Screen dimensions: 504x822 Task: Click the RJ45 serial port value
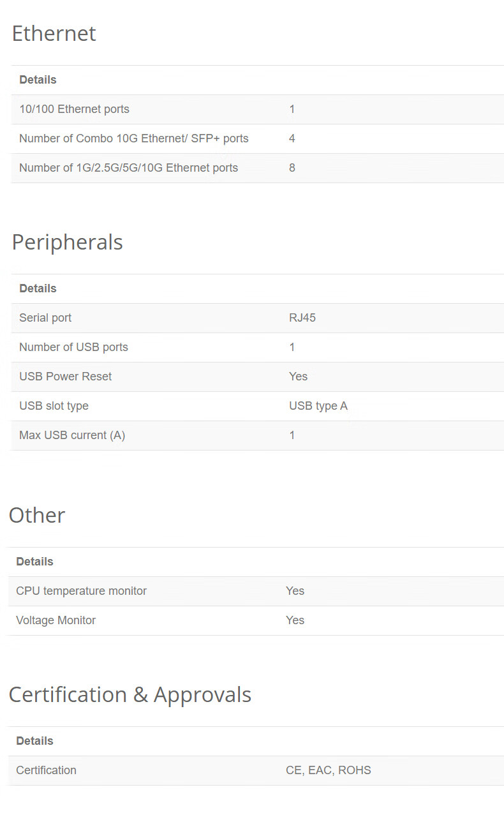302,318
